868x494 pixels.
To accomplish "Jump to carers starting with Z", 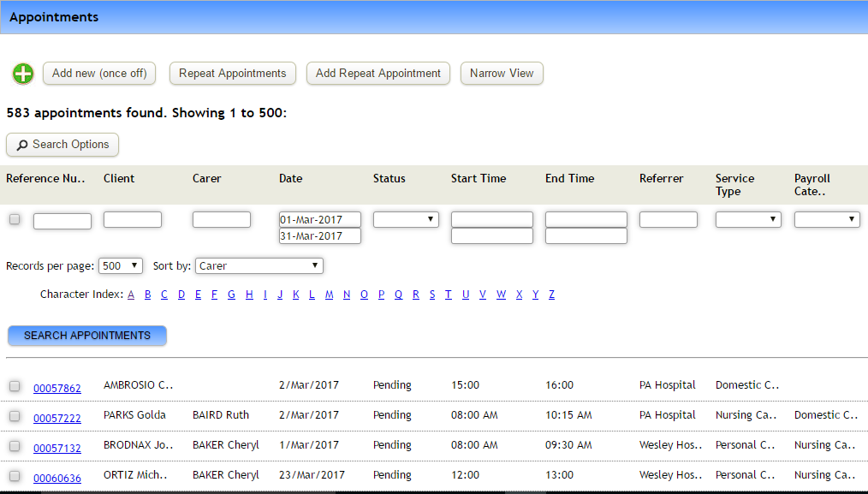I will (551, 294).
